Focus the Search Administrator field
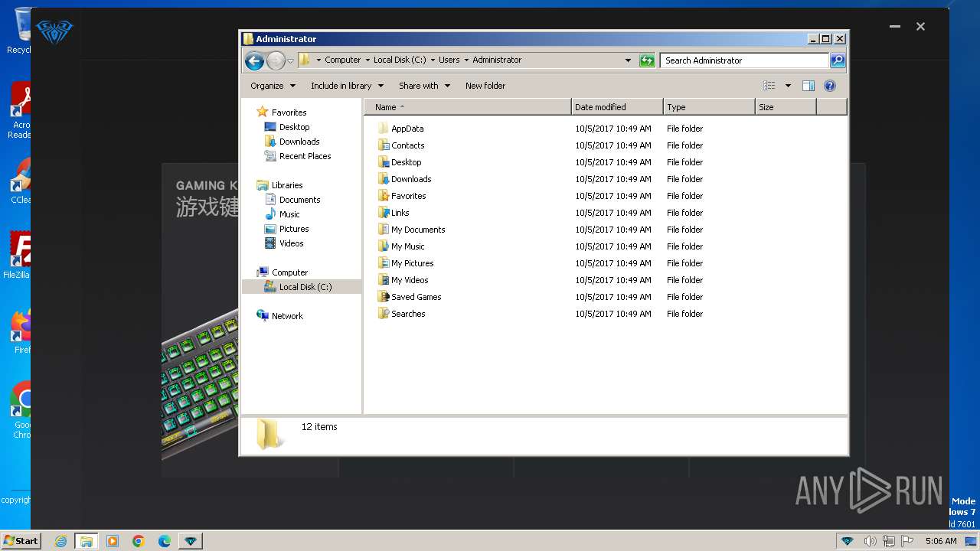 click(744, 60)
